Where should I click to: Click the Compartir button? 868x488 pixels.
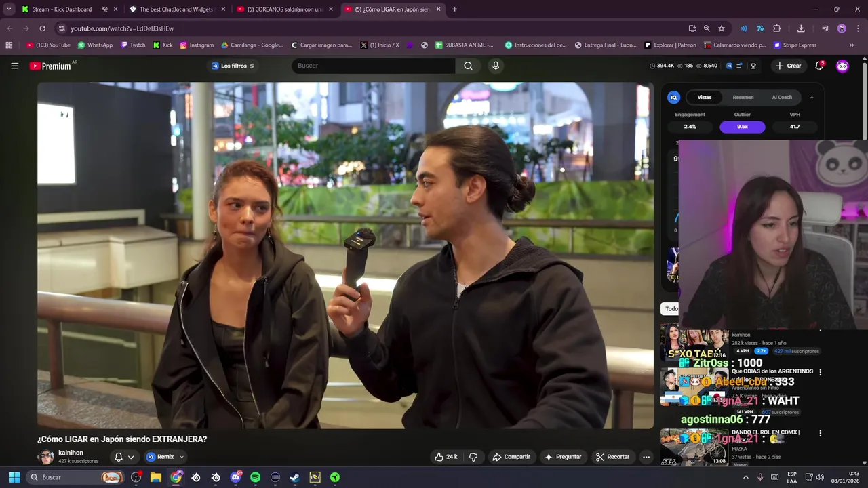[511, 457]
